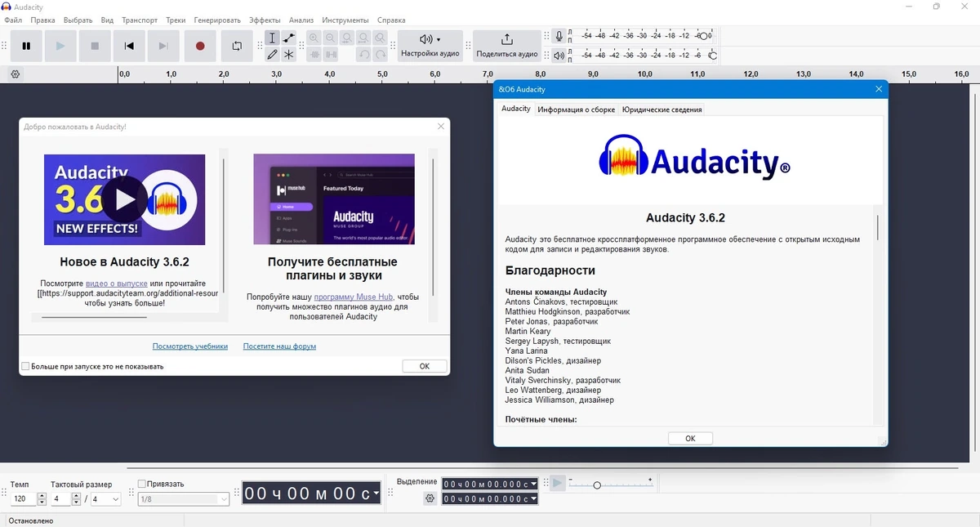Click the Темп value field 120
This screenshot has width=980, height=527.
[x=24, y=499]
